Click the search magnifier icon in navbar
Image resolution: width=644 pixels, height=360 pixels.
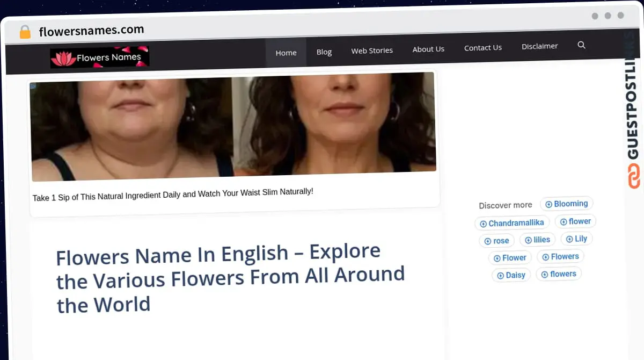click(x=581, y=45)
